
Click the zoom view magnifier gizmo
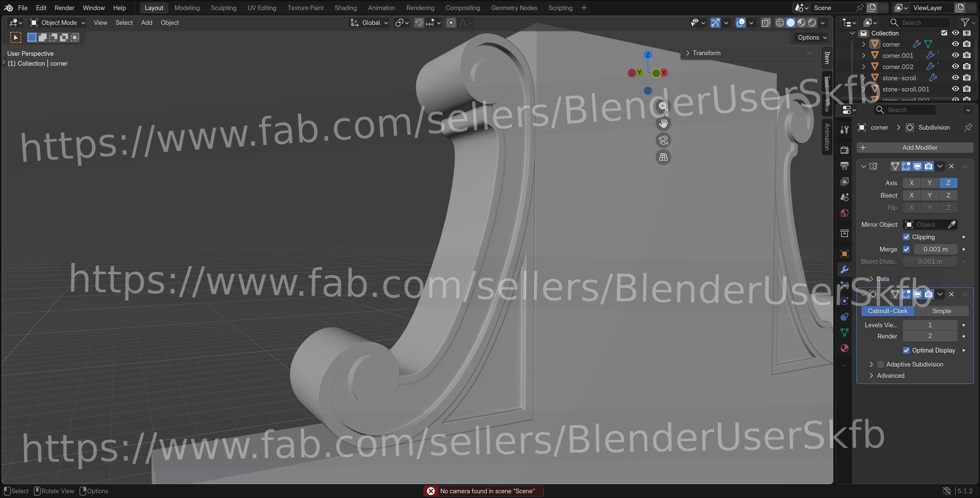tap(663, 106)
